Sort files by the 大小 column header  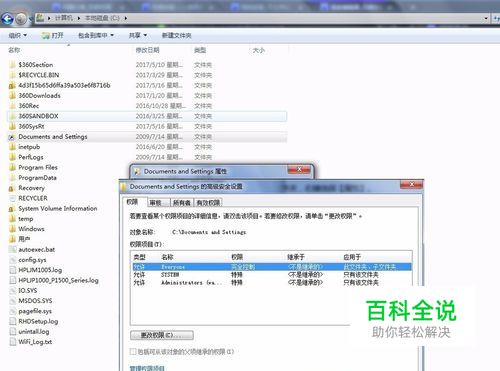point(259,50)
